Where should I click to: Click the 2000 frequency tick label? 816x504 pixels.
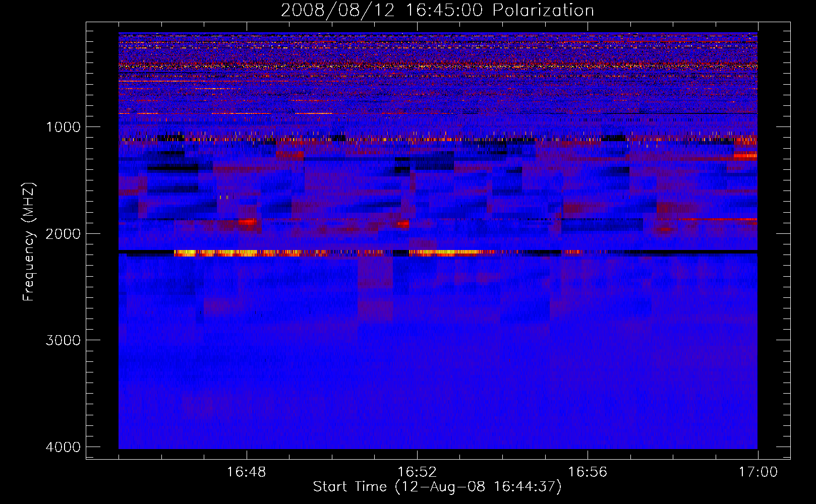pos(63,234)
